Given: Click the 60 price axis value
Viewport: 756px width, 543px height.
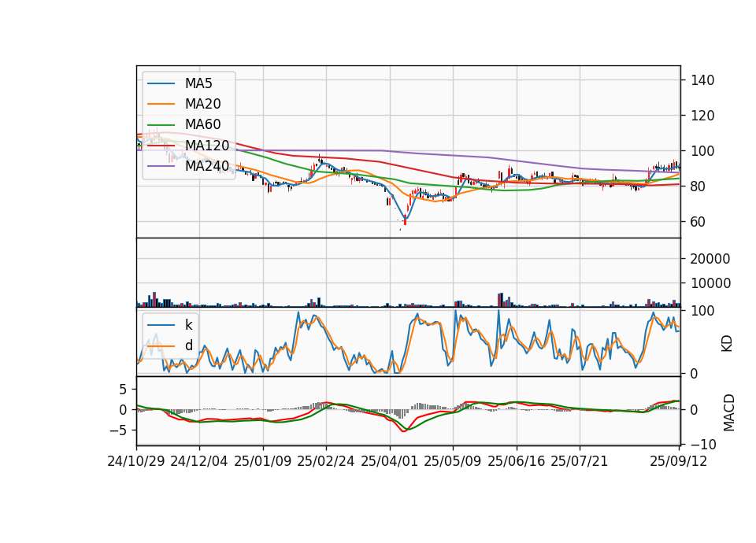Looking at the screenshot, I should 699,222.
